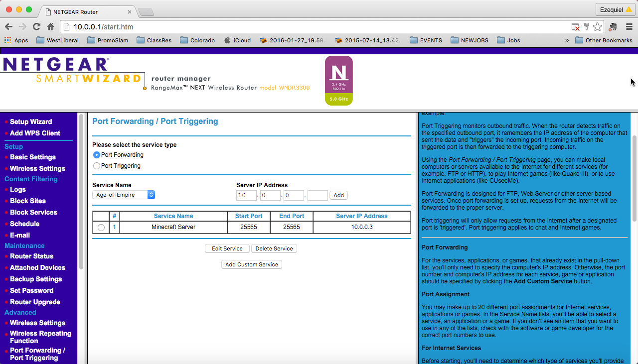Select the Port Forwarding radio button
The height and width of the screenshot is (364, 638).
coord(97,155)
